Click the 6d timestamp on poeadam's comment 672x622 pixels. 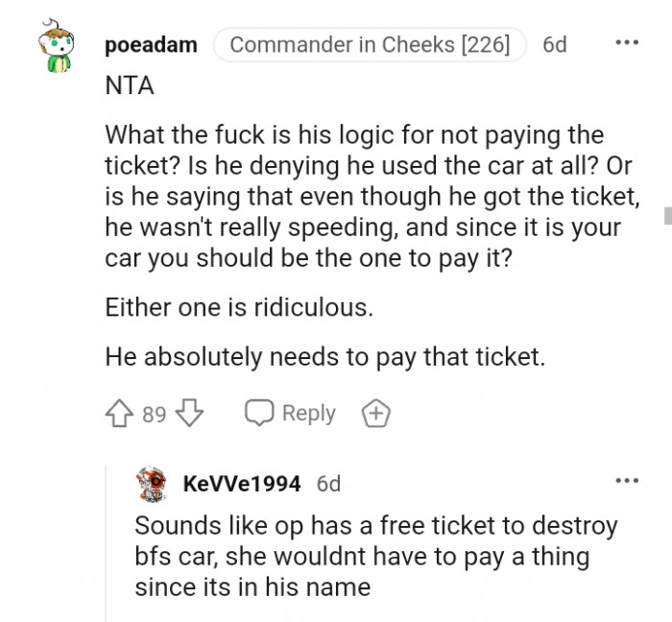pos(555,44)
